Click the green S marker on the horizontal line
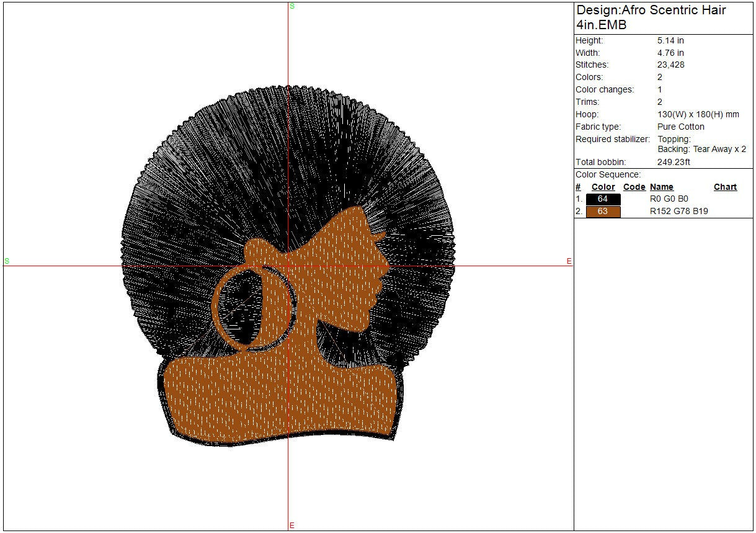 click(x=7, y=261)
